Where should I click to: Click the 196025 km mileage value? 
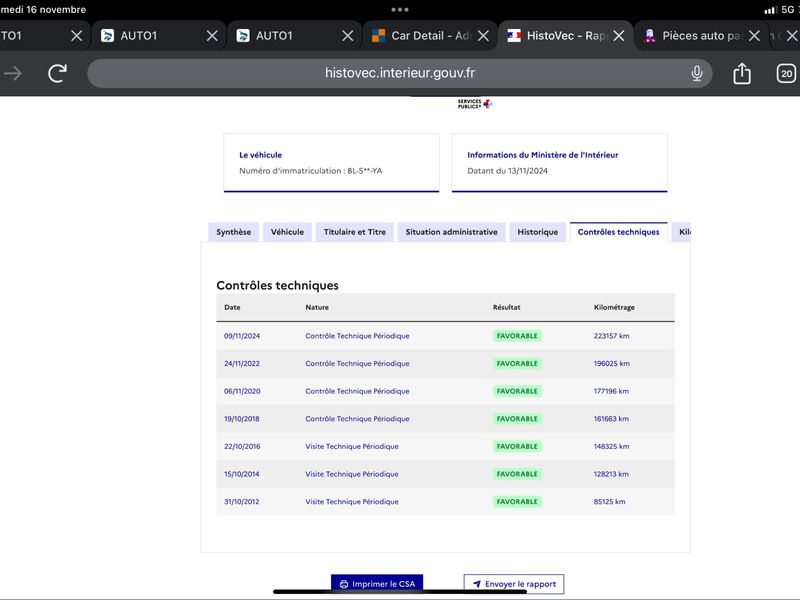611,363
